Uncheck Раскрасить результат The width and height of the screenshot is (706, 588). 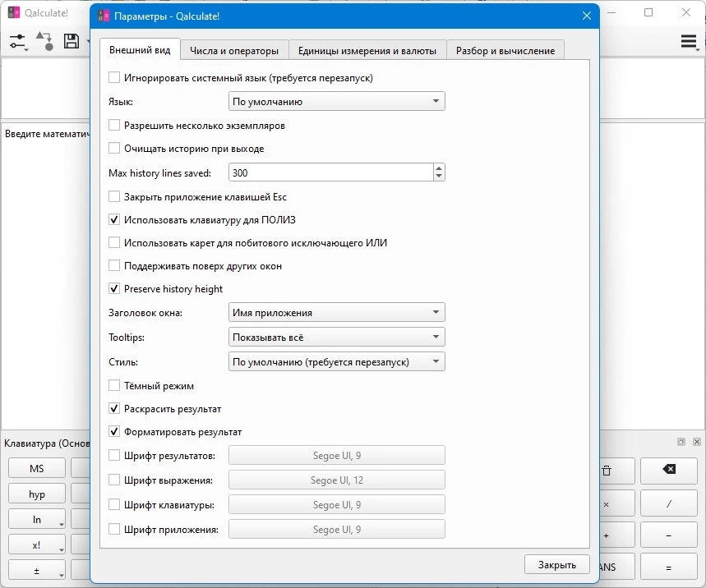[x=114, y=408]
